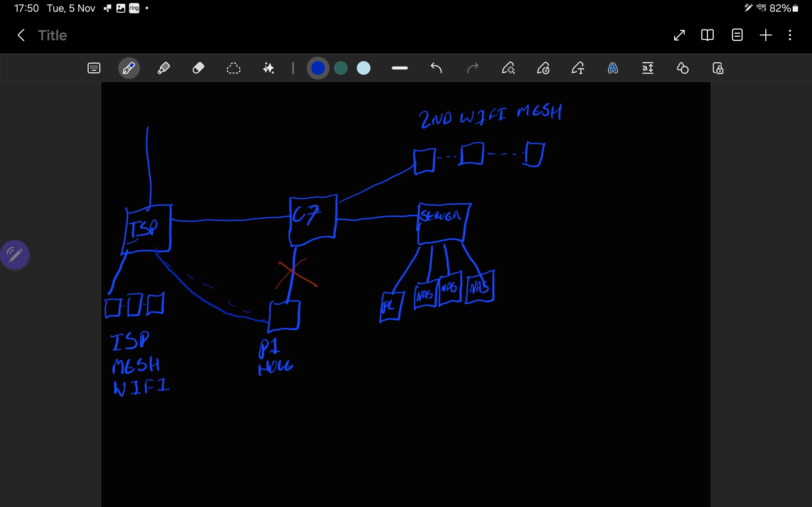Viewport: 812px width, 507px height.
Task: Open the shapes tool
Action: [683, 68]
